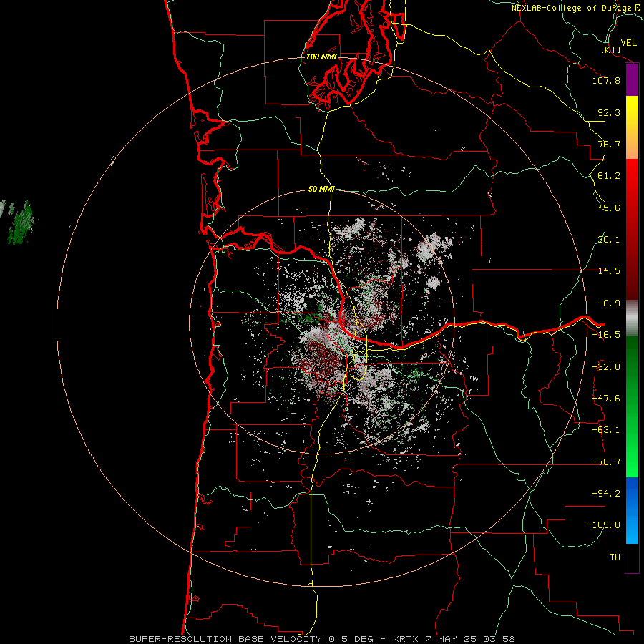The image size is (644, 644).
Task: Click the -94.2 legend value
Action: coord(606,493)
